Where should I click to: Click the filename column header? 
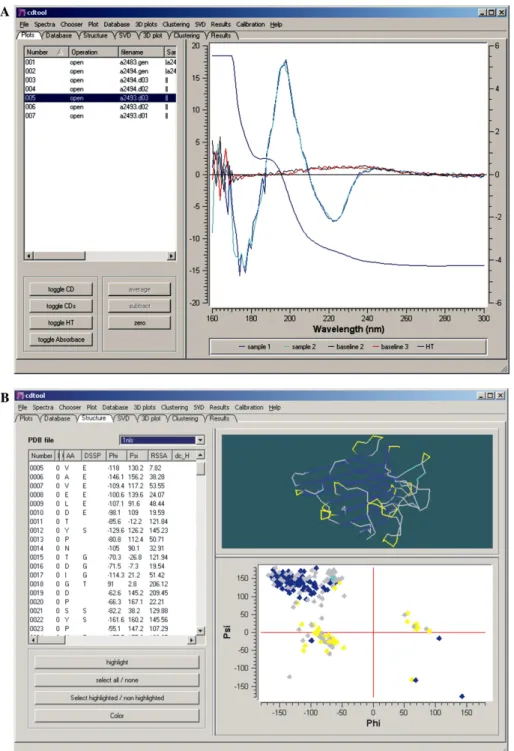pos(141,52)
